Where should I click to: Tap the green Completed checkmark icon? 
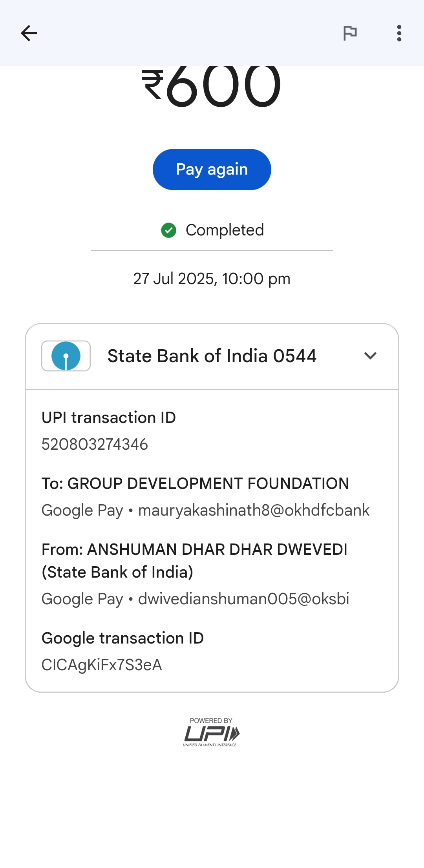tap(169, 230)
